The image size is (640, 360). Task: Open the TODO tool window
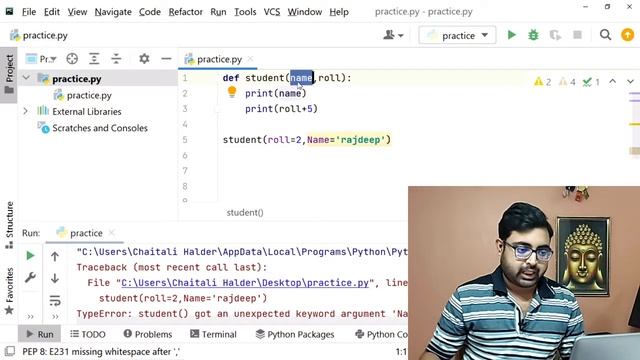tap(88, 334)
